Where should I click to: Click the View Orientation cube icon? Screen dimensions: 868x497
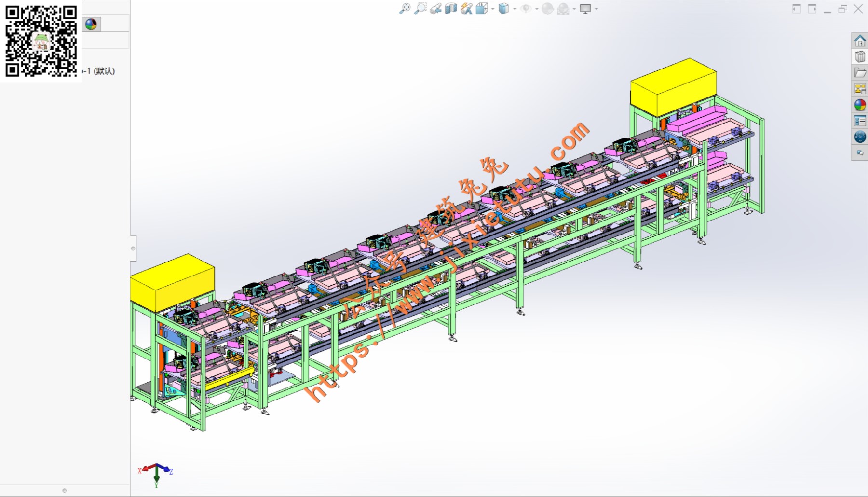pos(482,9)
